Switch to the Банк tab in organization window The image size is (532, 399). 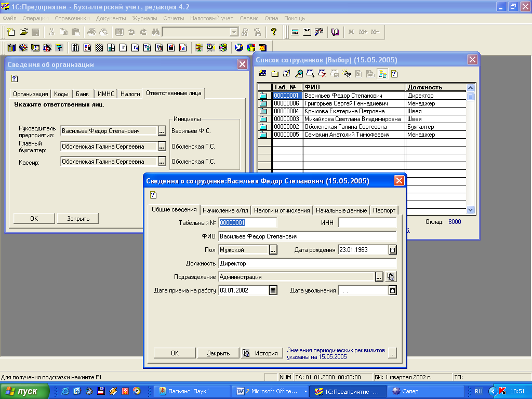point(83,94)
